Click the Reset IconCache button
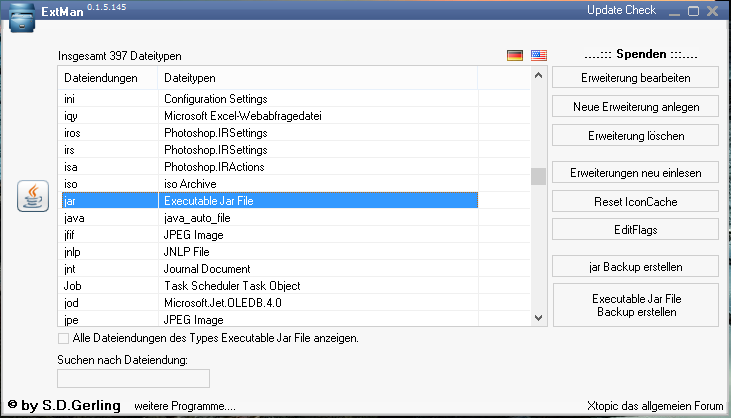The width and height of the screenshot is (731, 418). pyautogui.click(x=635, y=202)
